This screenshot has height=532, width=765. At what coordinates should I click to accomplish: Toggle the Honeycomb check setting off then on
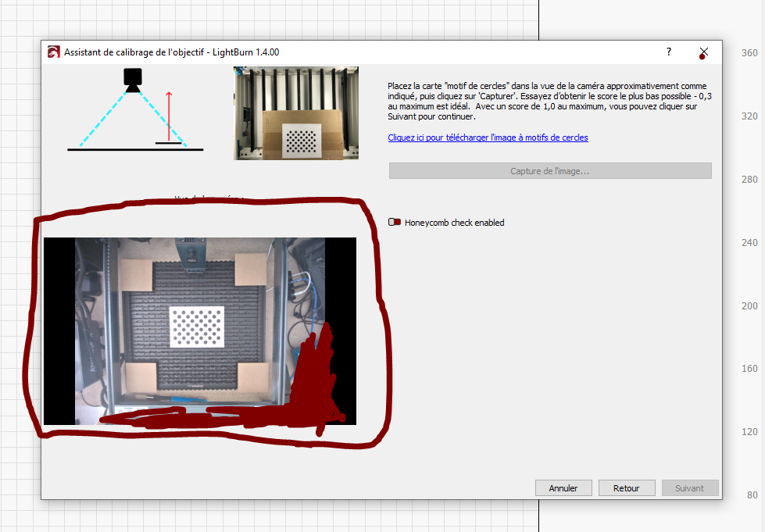pos(393,222)
